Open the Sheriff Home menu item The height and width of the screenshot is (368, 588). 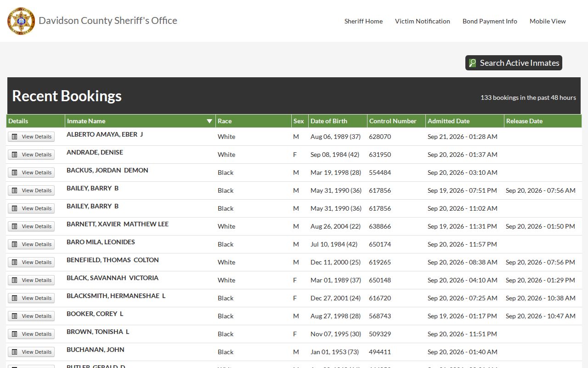tap(363, 21)
